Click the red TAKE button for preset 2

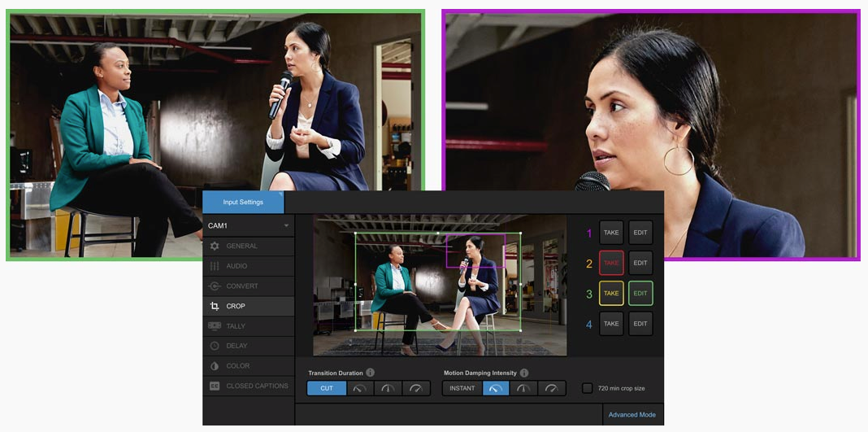pyautogui.click(x=611, y=263)
